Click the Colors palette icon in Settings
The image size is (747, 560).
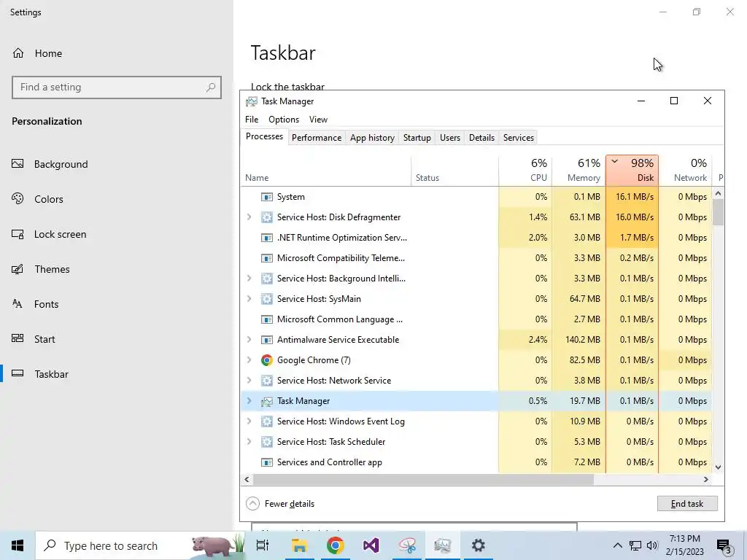pyautogui.click(x=18, y=198)
